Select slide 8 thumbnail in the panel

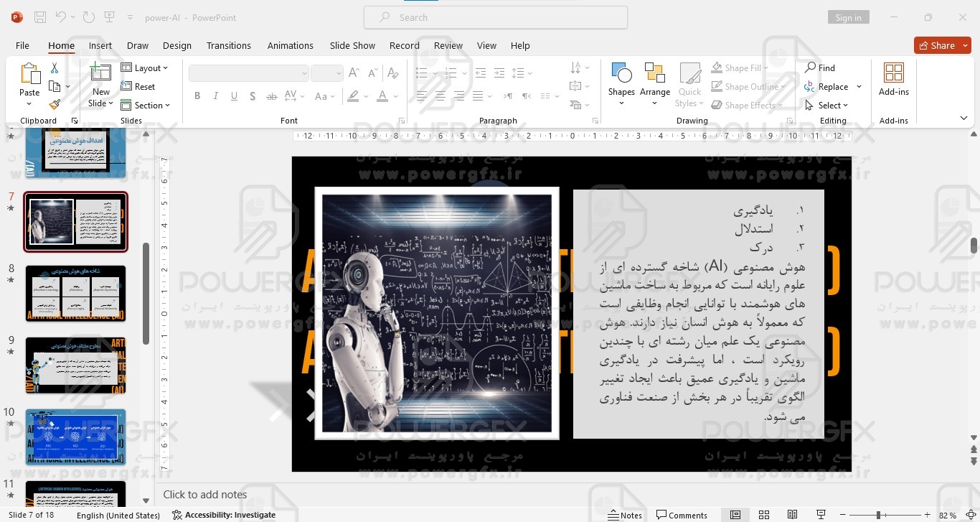[x=75, y=293]
